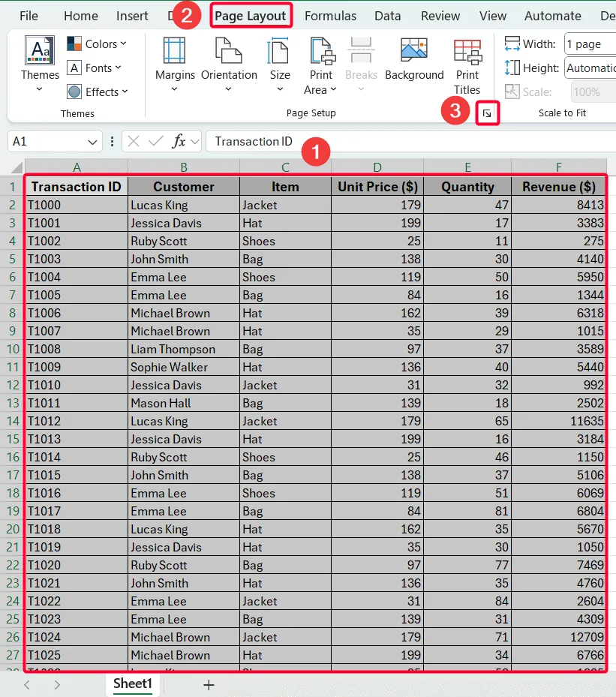The height and width of the screenshot is (697, 616).
Task: Open the theme Effects dropdown
Action: [x=98, y=92]
